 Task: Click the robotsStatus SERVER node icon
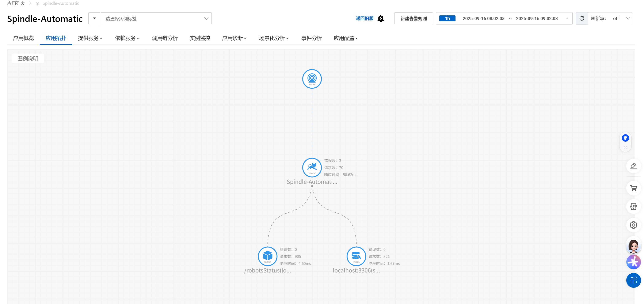click(x=267, y=256)
